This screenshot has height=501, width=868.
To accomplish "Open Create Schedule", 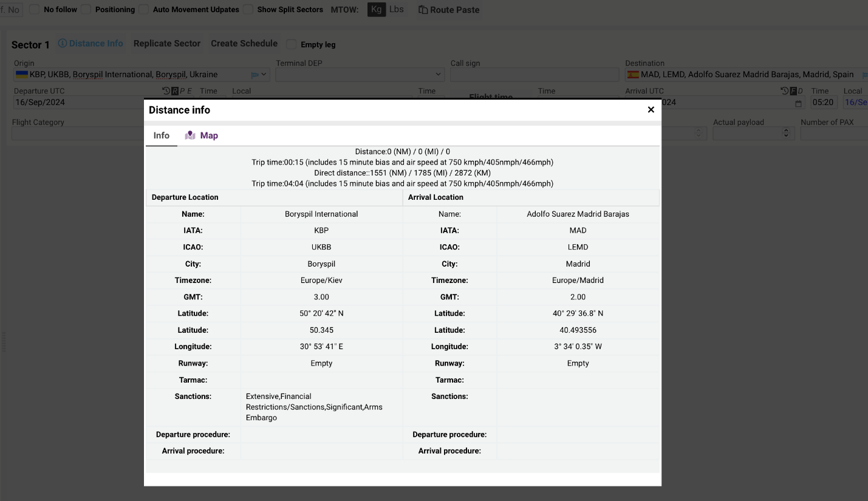I will (244, 43).
